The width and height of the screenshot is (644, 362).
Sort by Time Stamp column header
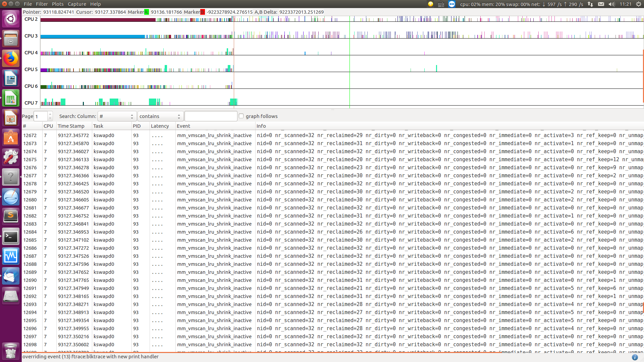click(71, 126)
